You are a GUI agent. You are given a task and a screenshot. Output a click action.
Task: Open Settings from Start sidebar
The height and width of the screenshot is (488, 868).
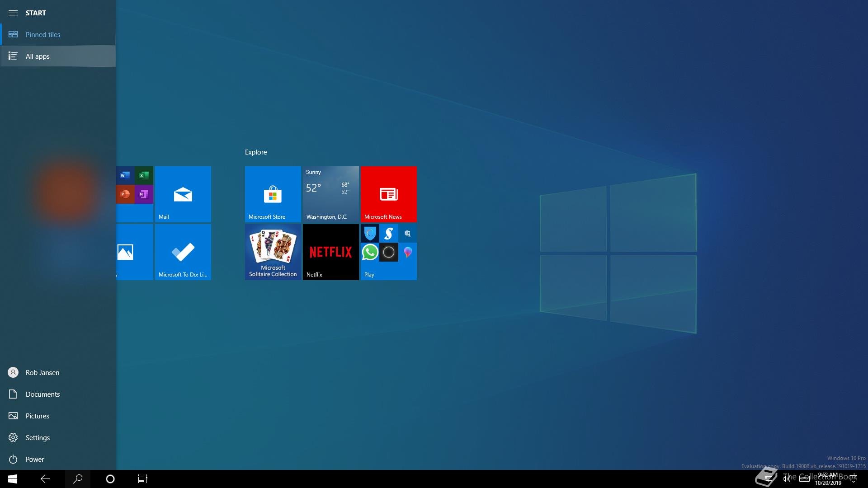click(58, 437)
